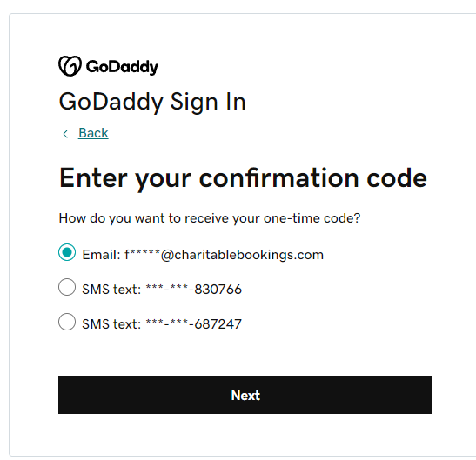This screenshot has width=476, height=460.
Task: Click the Next button
Action: pos(245,395)
